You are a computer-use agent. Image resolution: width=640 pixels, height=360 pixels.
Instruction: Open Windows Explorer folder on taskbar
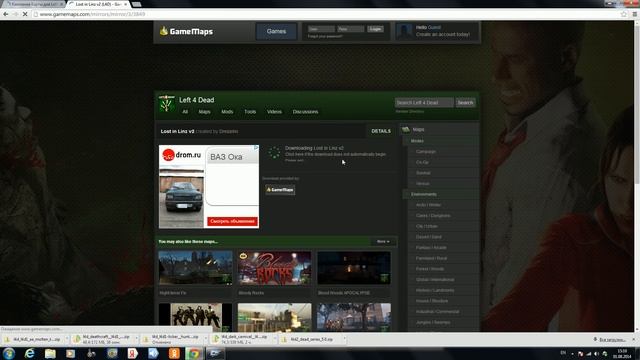[x=50, y=353]
